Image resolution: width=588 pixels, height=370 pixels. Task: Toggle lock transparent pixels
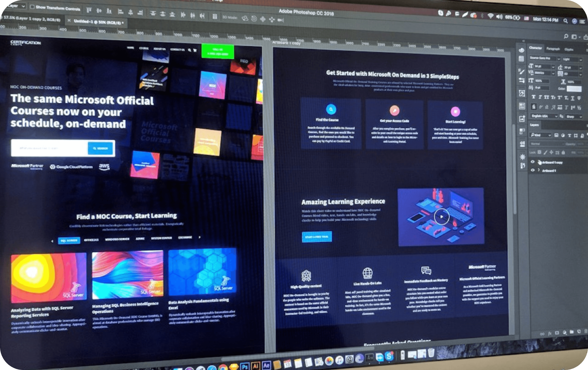coord(539,152)
